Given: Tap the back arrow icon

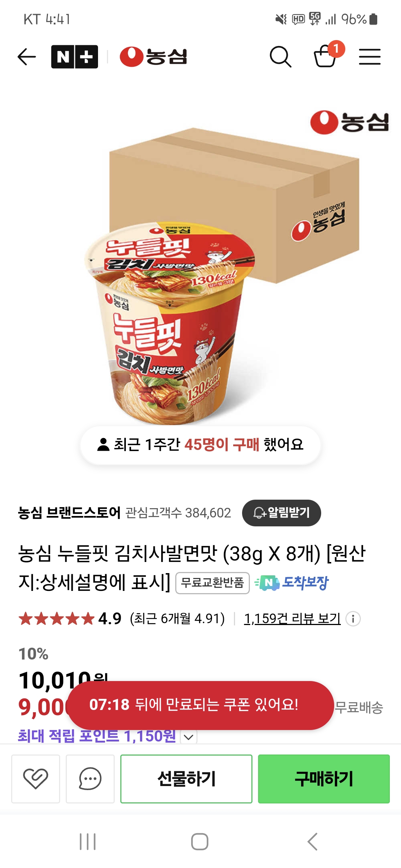Looking at the screenshot, I should (x=27, y=57).
